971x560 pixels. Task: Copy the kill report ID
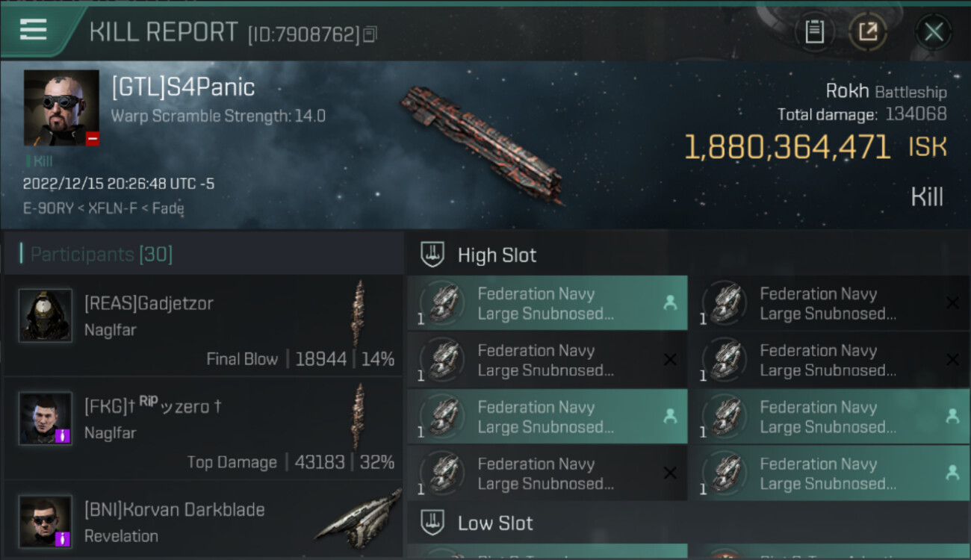pyautogui.click(x=370, y=34)
